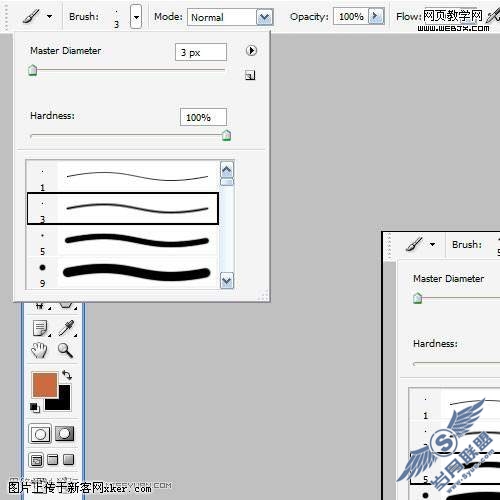
Task: Click the brush icon in second options bar
Action: (414, 244)
